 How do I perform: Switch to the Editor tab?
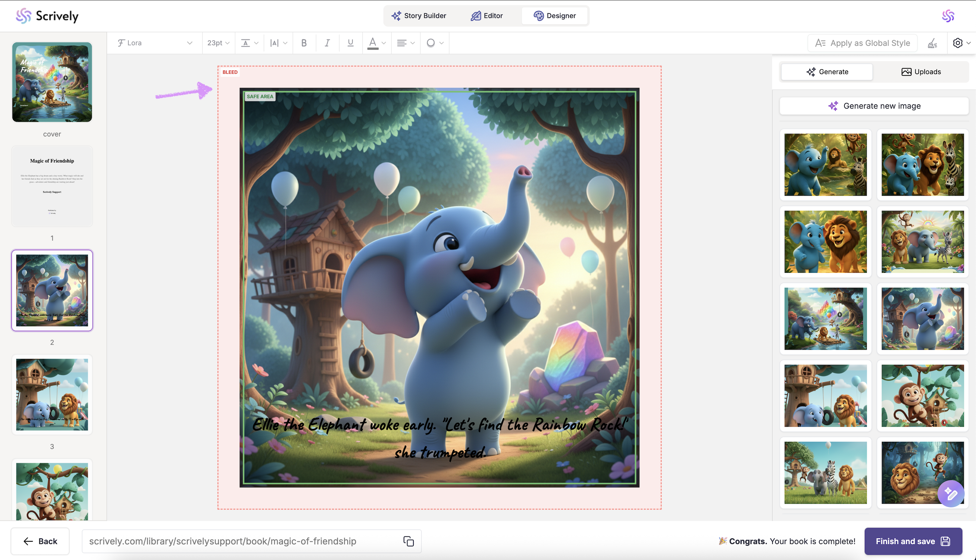click(x=486, y=16)
